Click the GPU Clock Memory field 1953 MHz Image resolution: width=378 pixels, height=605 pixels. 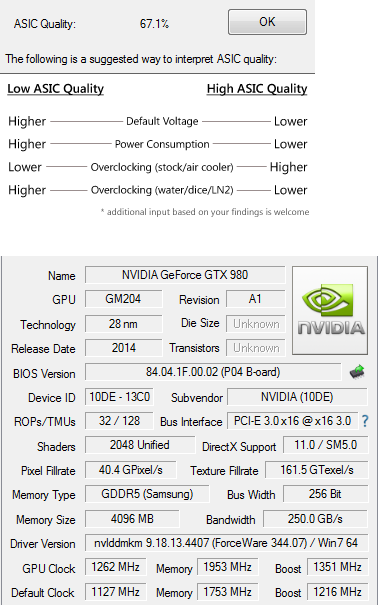click(x=228, y=567)
